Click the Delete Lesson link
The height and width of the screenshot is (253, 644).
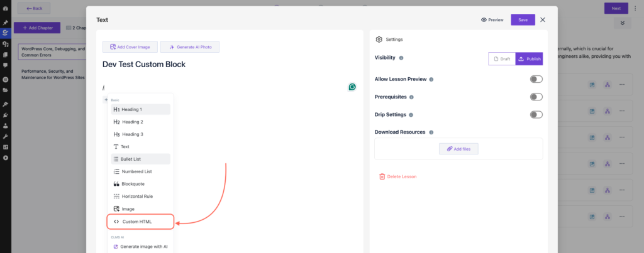pyautogui.click(x=397, y=176)
